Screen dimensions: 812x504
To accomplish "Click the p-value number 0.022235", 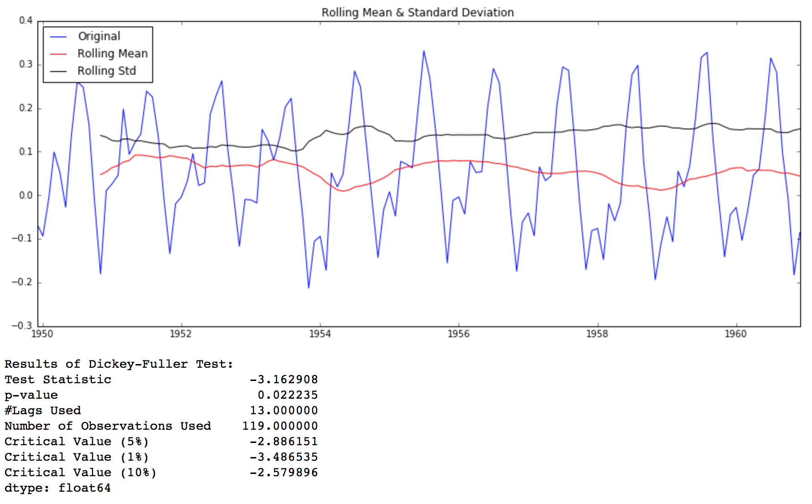I will coord(288,395).
